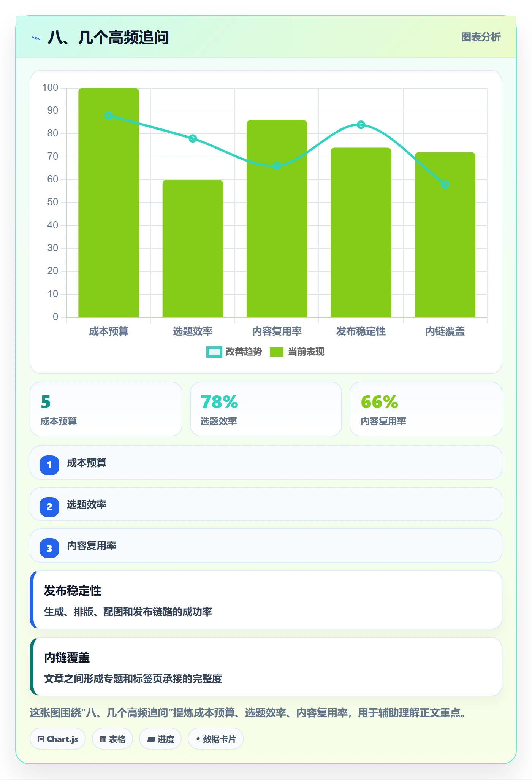Select list row 选题效率
The image size is (532, 780).
tap(266, 504)
